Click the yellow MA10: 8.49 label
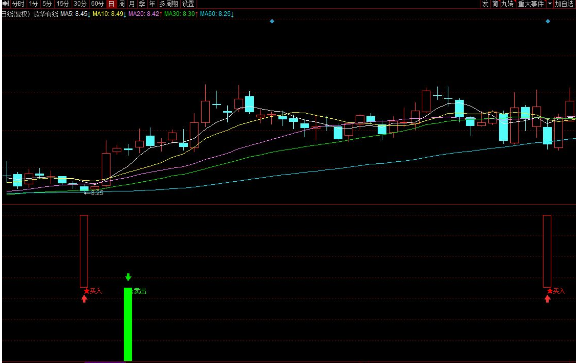 pyautogui.click(x=108, y=14)
